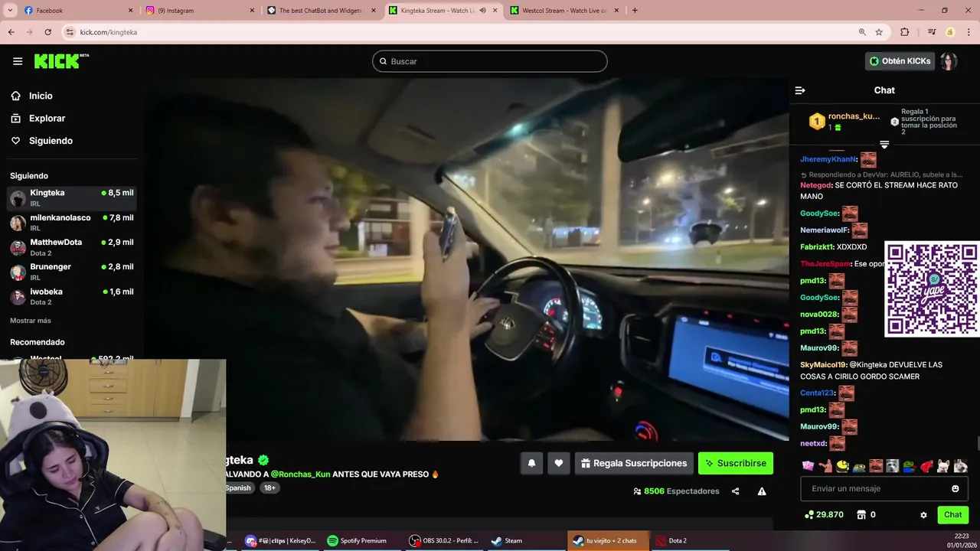Open tu viejito + 2 chats taskbar window
Image resolution: width=980 pixels, height=551 pixels.
607,540
